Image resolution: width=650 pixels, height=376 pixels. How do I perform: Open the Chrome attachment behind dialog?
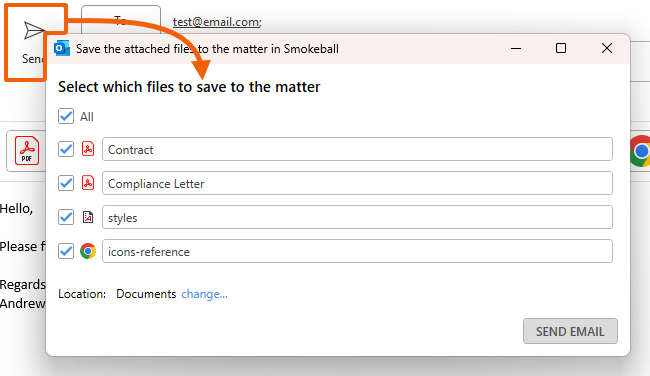640,151
